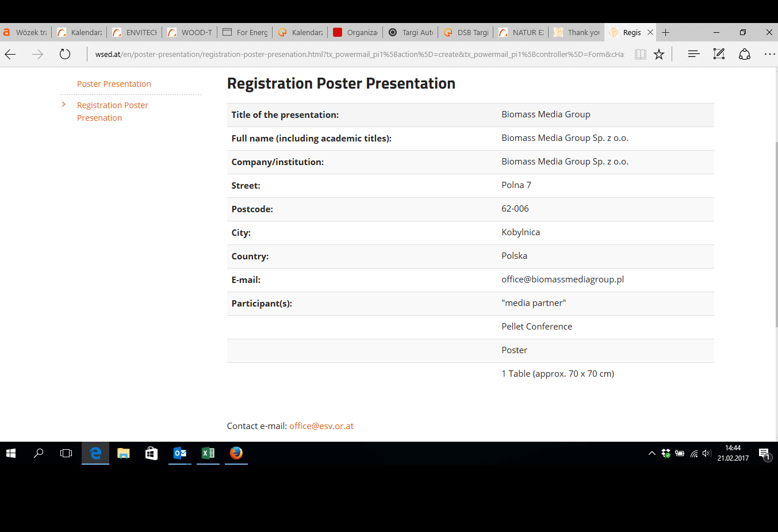Switch to the ENVITECH tab
This screenshot has height=532, width=778.
coord(135,32)
